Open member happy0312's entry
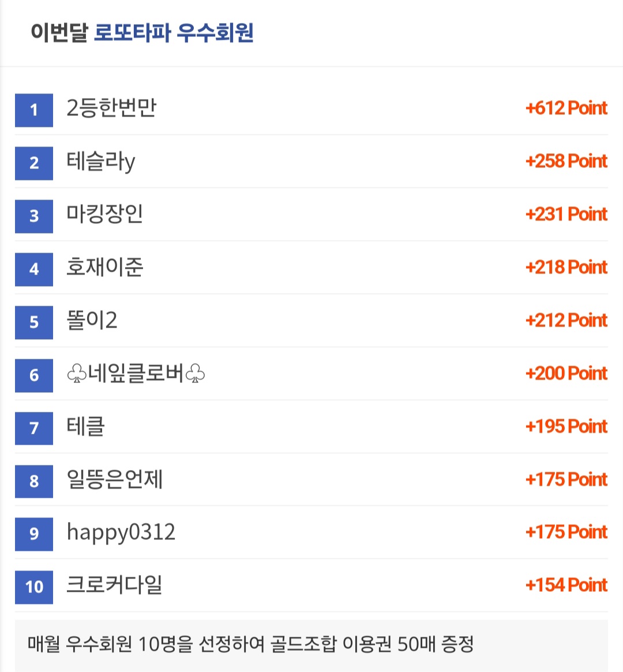623x672 pixels. [121, 533]
